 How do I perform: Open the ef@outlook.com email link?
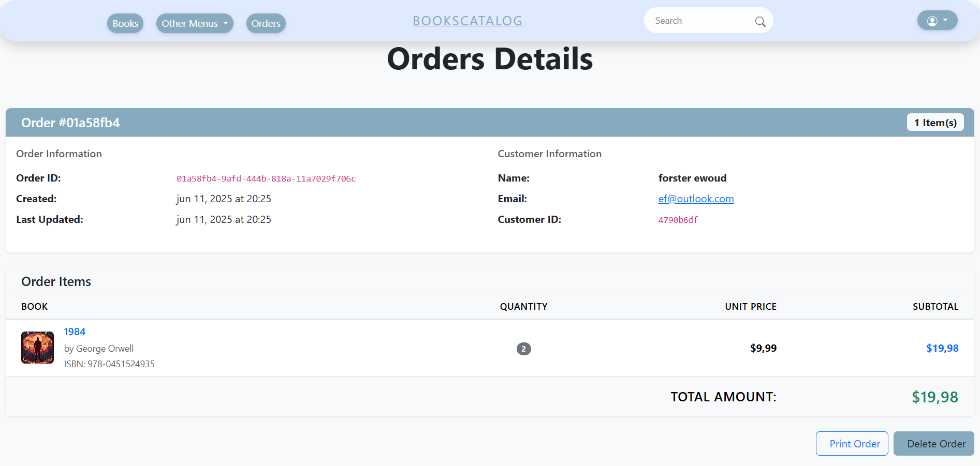[696, 199]
